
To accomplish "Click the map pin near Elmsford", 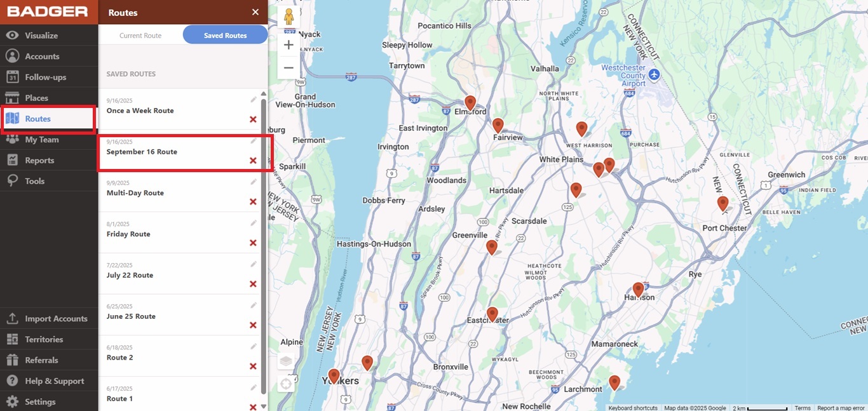I will coord(470,103).
